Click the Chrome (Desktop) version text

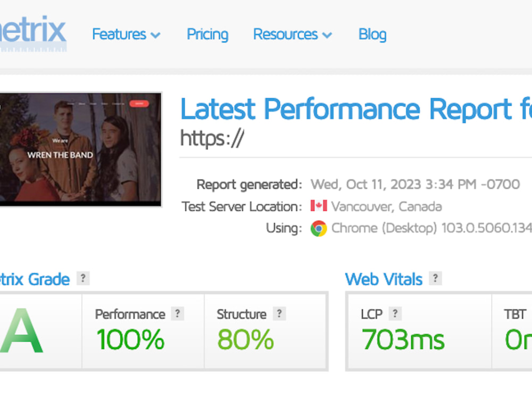[431, 228]
